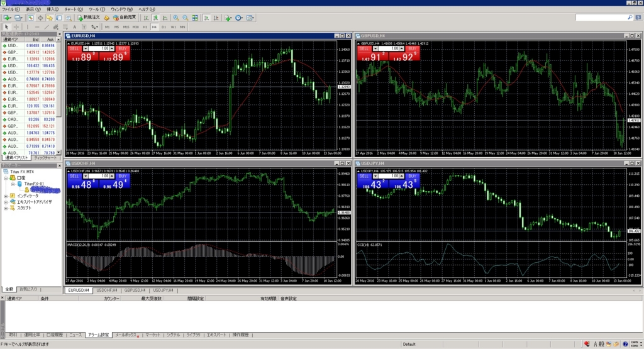This screenshot has height=349, width=644.
Task: Increase USDJPY chart lot volume arrow
Action: tap(401, 176)
